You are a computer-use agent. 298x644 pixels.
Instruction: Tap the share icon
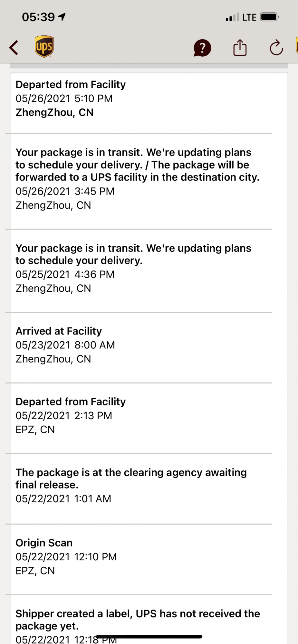240,48
